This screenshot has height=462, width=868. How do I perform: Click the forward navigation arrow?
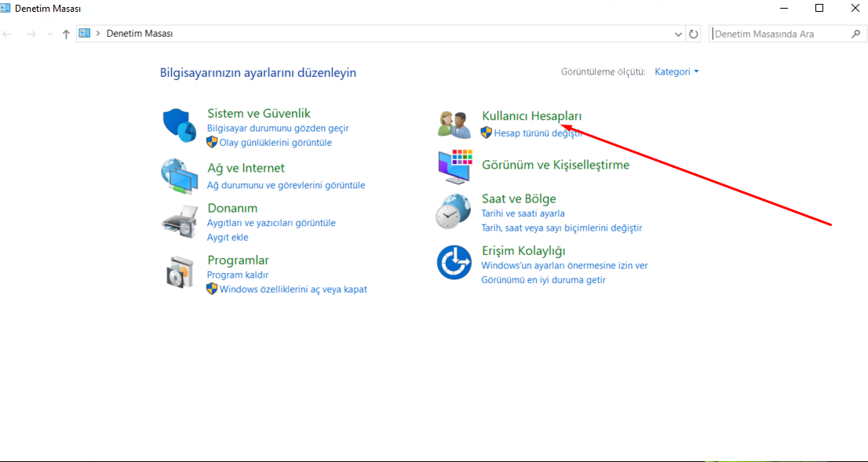31,35
